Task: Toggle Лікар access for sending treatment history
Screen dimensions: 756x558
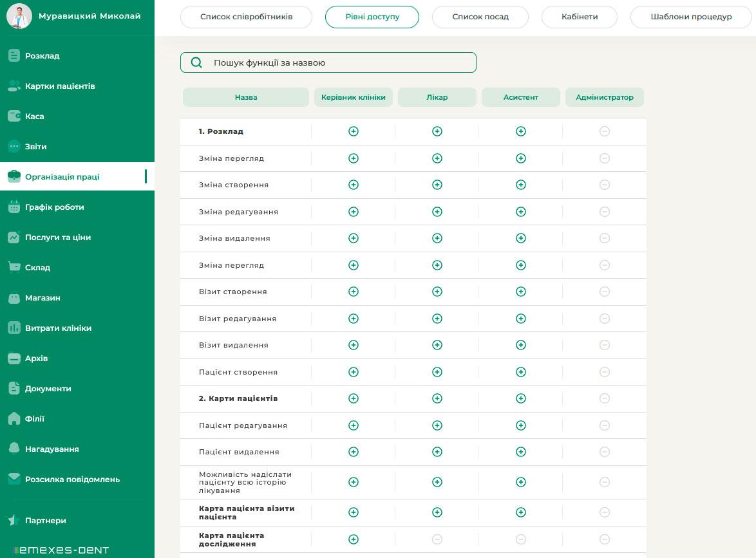Action: point(437,482)
